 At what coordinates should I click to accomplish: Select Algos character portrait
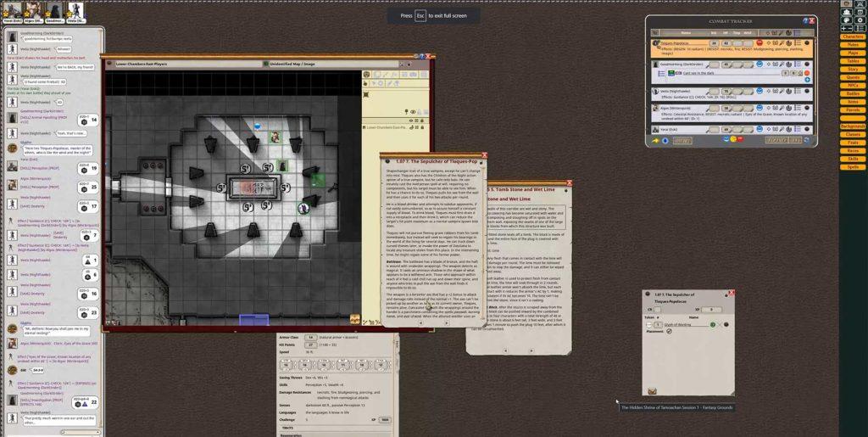[32, 9]
